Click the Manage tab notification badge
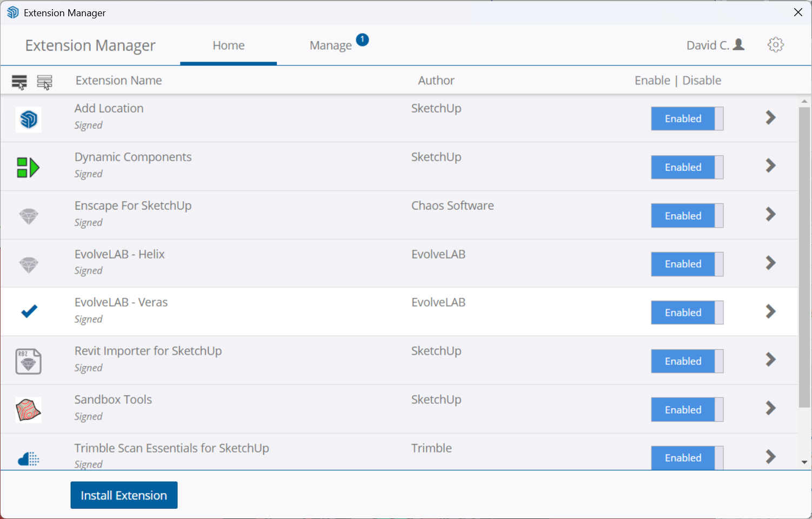 coord(362,39)
